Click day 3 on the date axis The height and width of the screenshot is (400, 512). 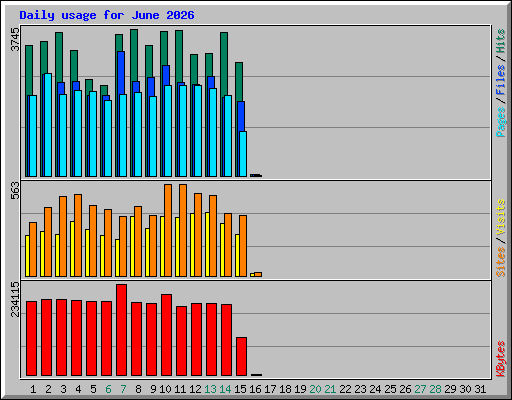click(x=63, y=389)
